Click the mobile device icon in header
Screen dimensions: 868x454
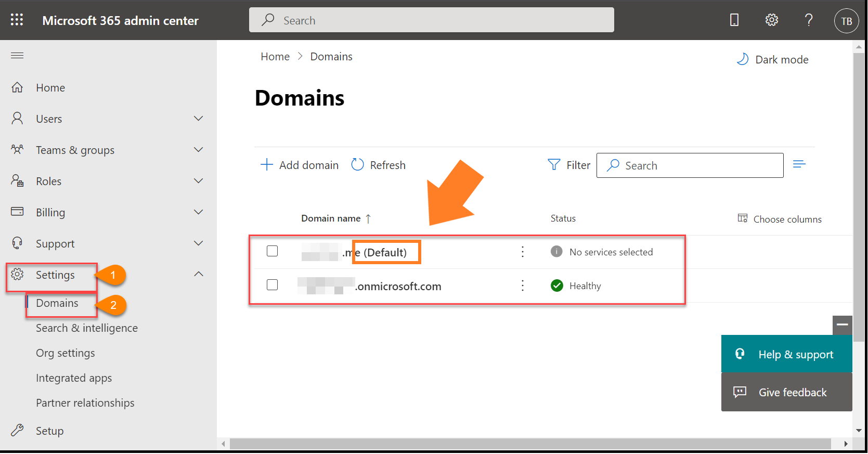tap(734, 20)
